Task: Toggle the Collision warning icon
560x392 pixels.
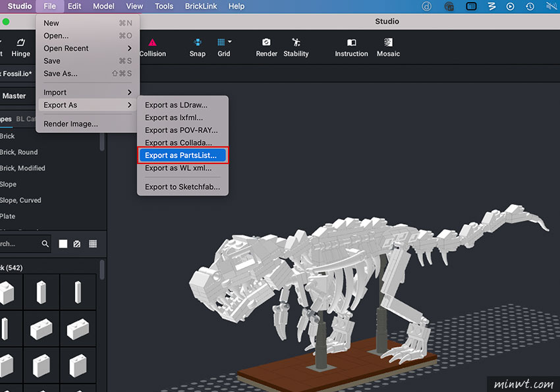Action: tap(152, 42)
